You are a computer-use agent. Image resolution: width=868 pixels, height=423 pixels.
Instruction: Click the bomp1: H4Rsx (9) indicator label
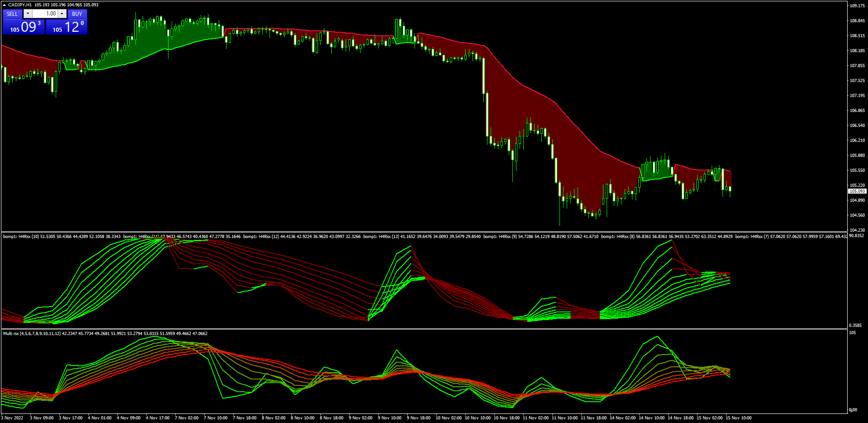coord(500,237)
